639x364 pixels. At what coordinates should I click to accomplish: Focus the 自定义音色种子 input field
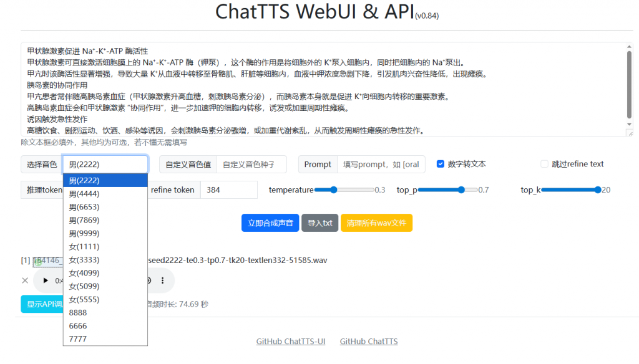tap(251, 165)
